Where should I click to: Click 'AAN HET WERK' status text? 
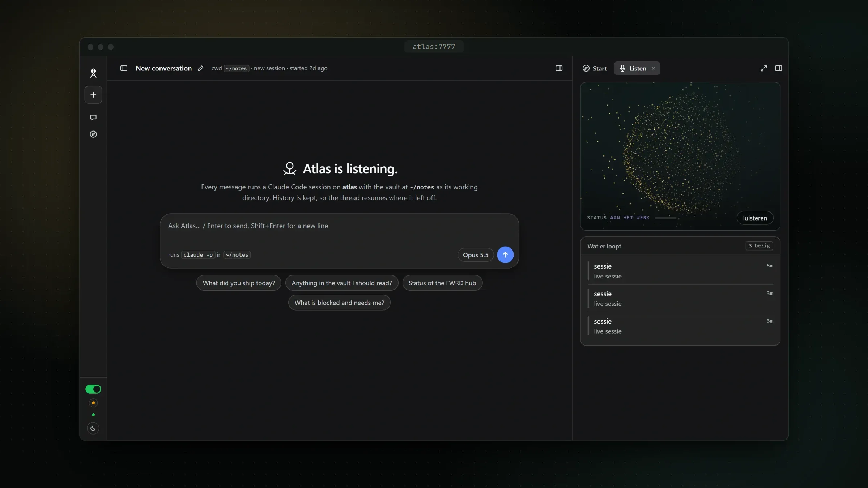pos(630,218)
